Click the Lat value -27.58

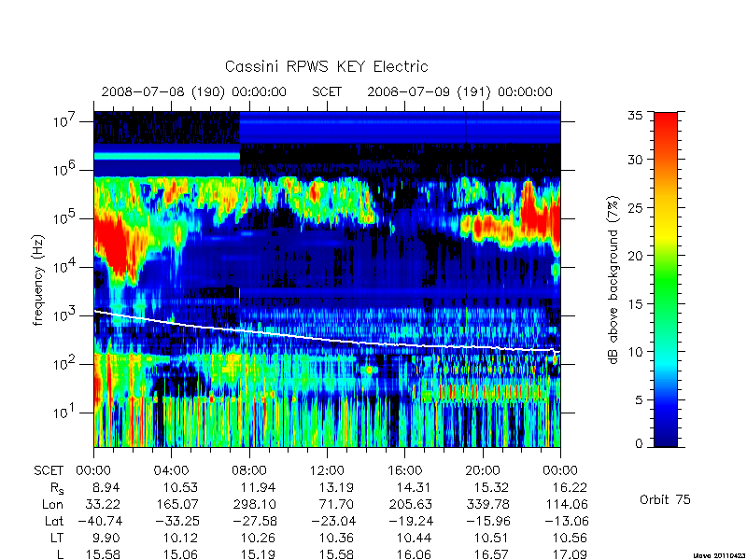(x=254, y=522)
